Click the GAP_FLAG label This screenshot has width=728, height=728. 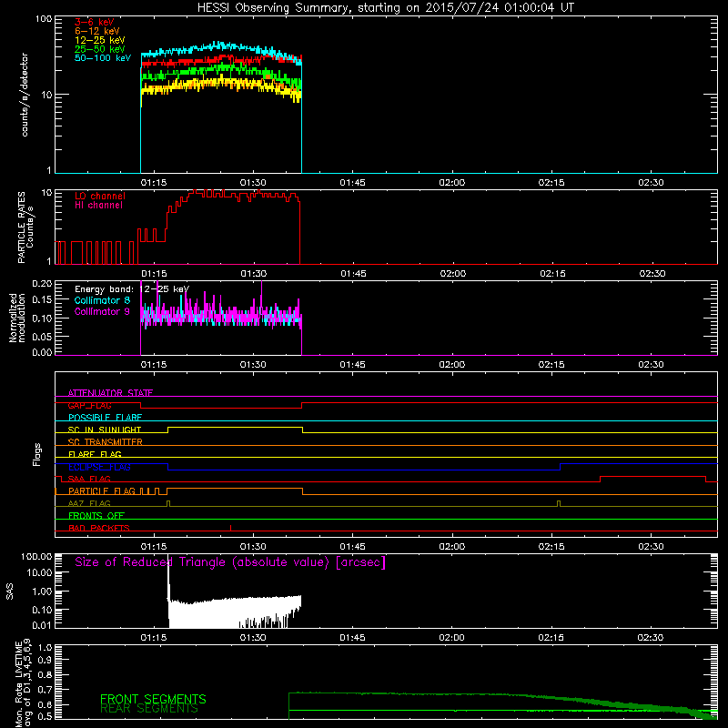(90, 405)
